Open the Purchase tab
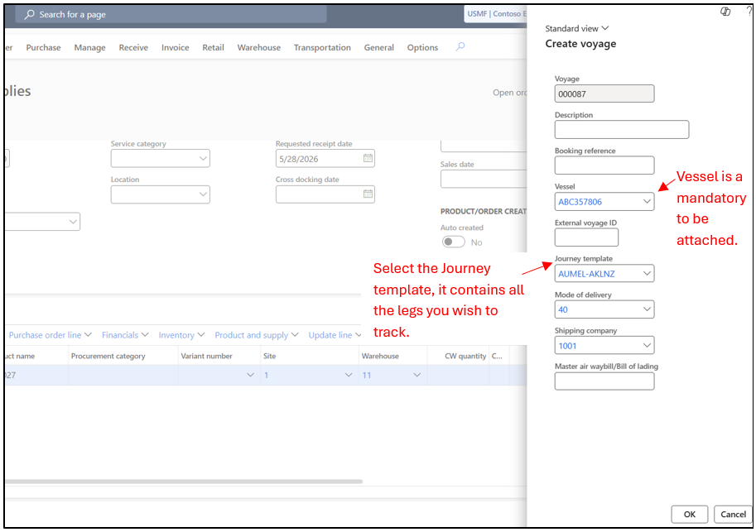Viewport: 756px width, 532px height. coord(43,47)
